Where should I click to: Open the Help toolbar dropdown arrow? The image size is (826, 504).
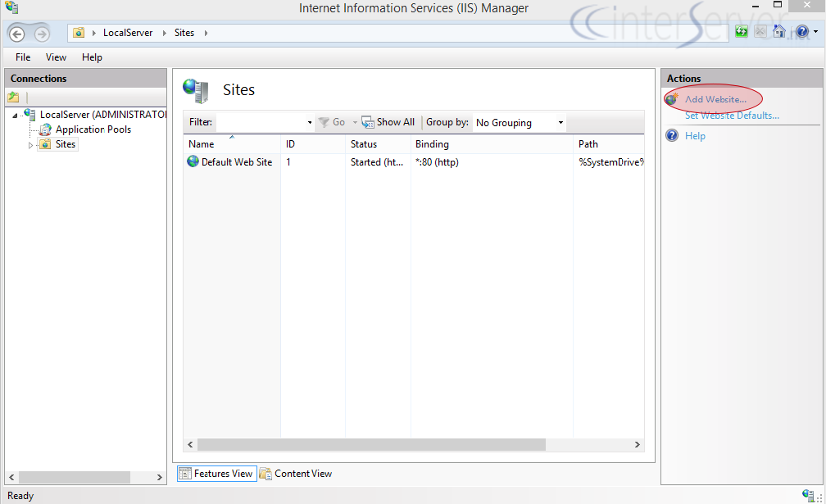click(816, 32)
